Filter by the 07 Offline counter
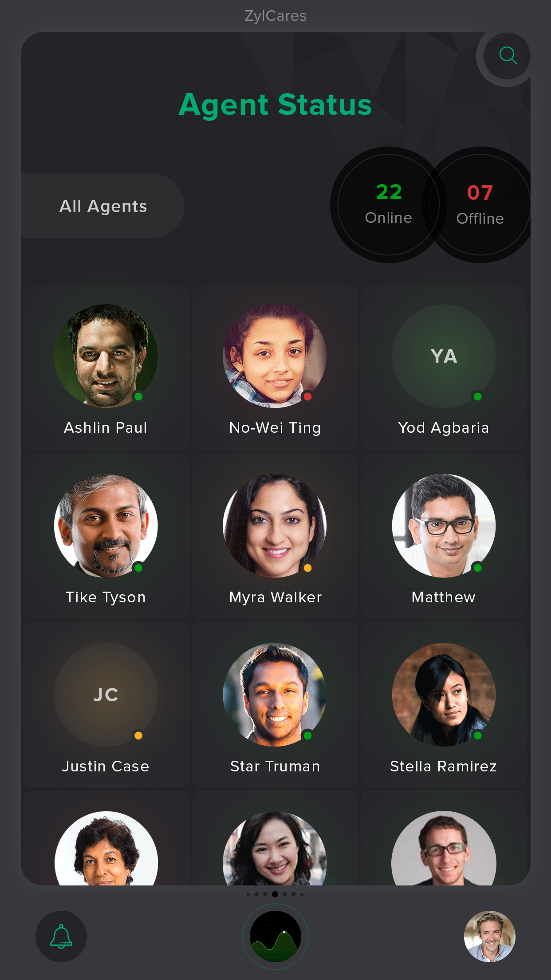 click(480, 205)
